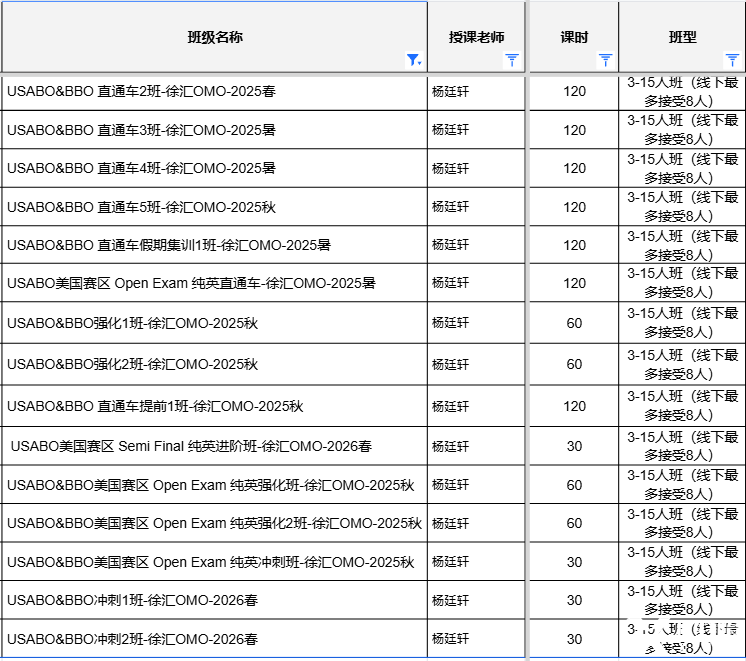
Task: Select the 直通车提前1班-徐汇OMO-2025秋 class cell
Action: click(x=155, y=406)
